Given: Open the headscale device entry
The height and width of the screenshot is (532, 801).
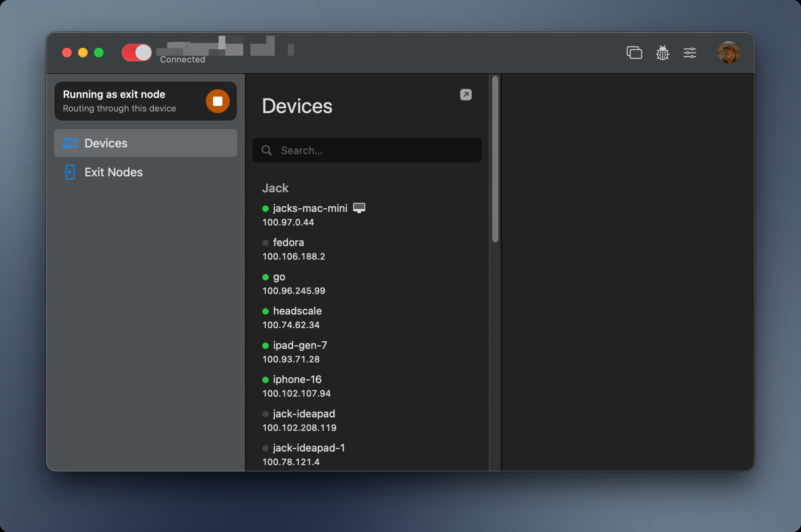Looking at the screenshot, I should tap(297, 311).
